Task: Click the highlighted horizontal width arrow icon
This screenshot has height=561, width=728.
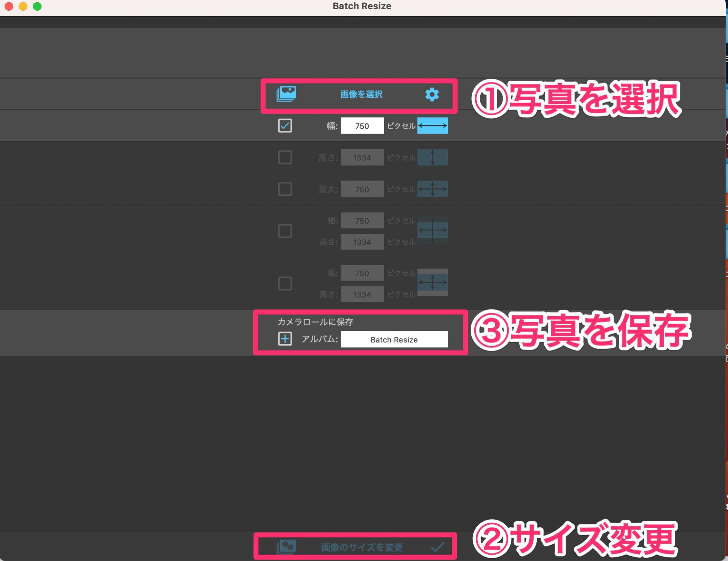Action: pos(432,126)
